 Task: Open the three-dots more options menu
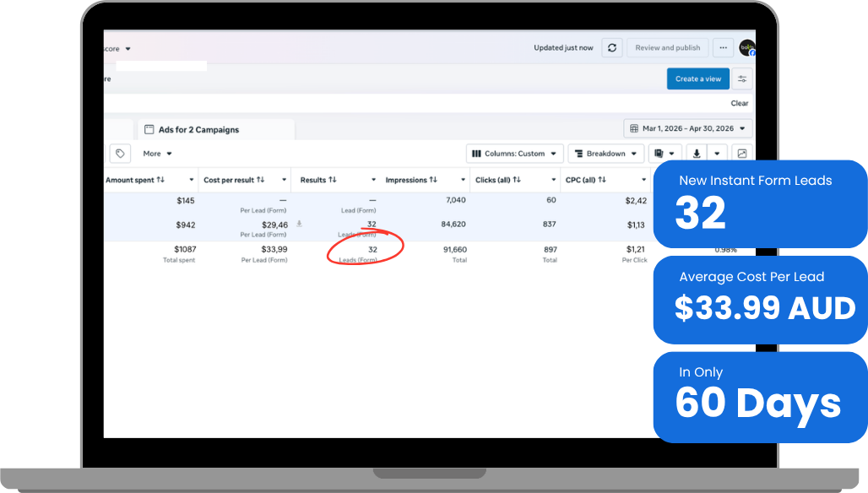coord(723,47)
